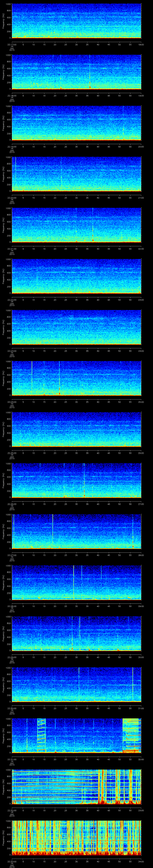Click the 22:19:00 start time label
Image resolution: width=153 pixels, height=868 pixels.
pos(12,147)
